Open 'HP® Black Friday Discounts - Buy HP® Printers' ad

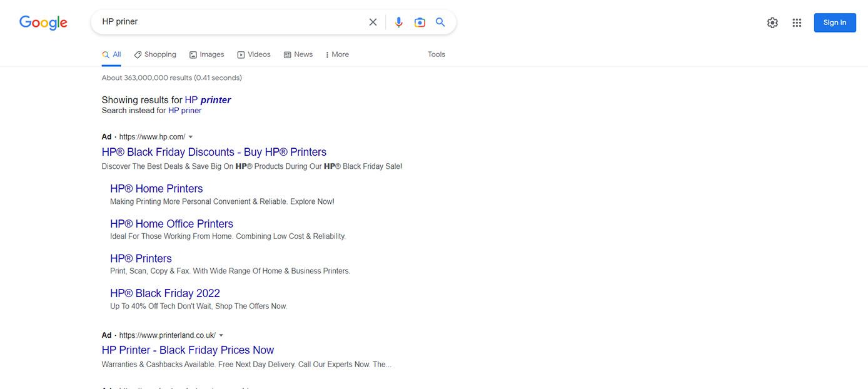tap(214, 152)
